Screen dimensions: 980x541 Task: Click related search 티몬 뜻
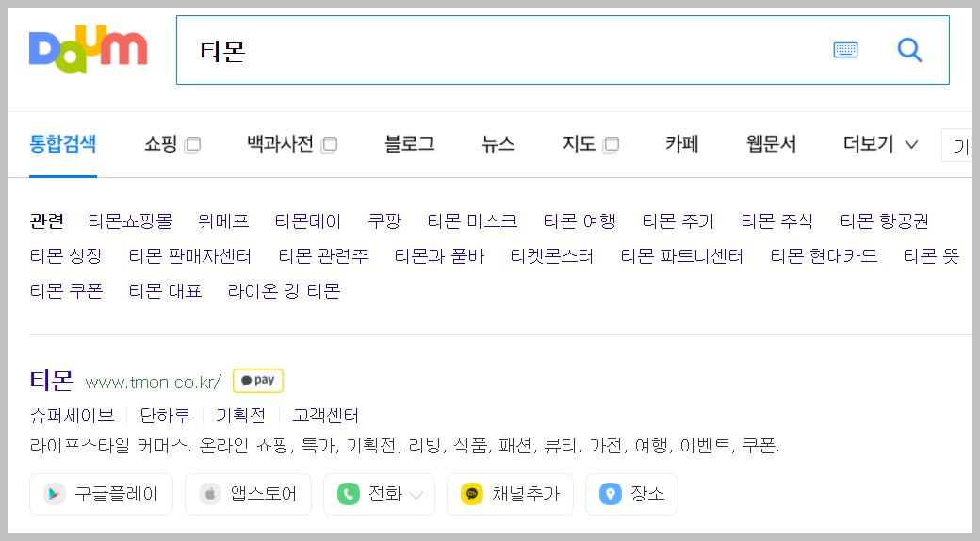(931, 255)
